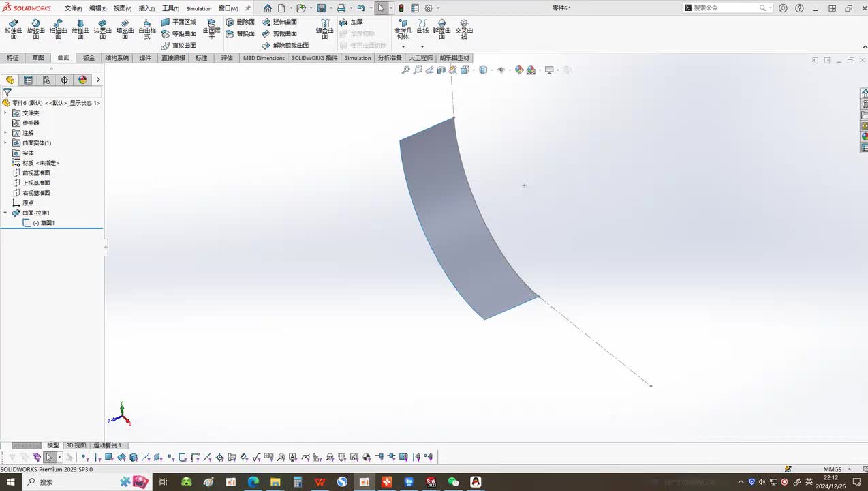This screenshot has width=868, height=491.
Task: Switch to the 特征 ribbon tab
Action: pos(12,58)
